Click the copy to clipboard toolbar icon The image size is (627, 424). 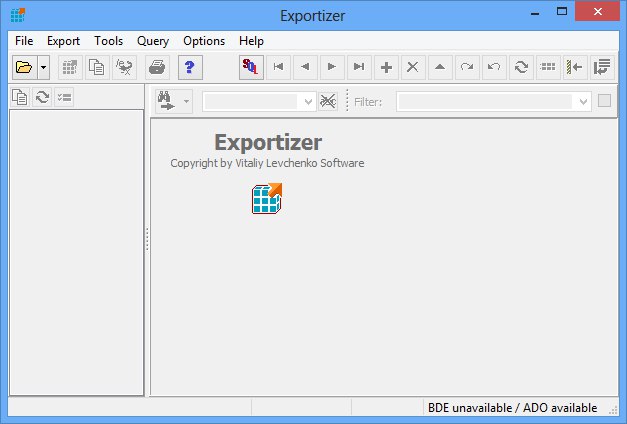click(x=97, y=67)
